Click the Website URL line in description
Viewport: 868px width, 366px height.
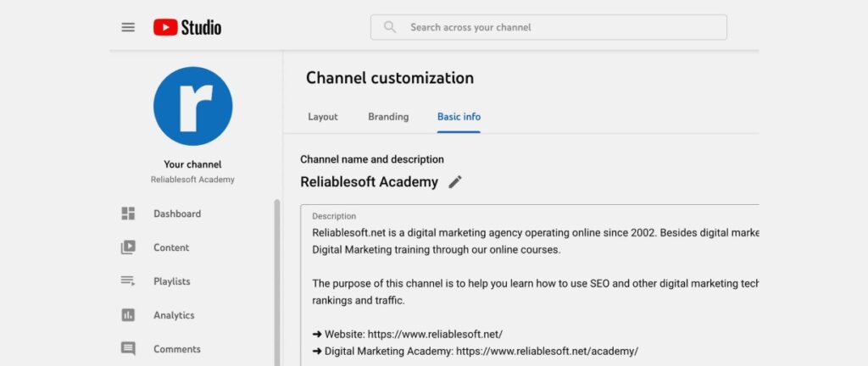[x=408, y=334]
